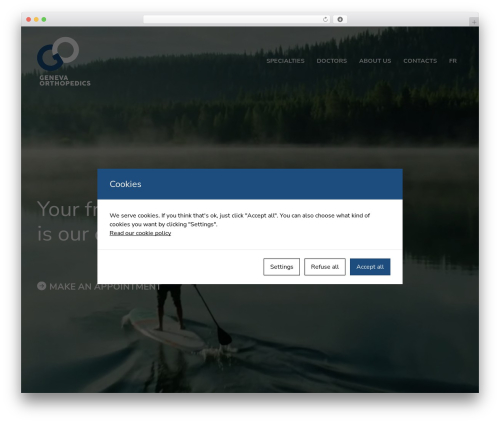Open cookie Settings
The height and width of the screenshot is (423, 500).
point(281,267)
